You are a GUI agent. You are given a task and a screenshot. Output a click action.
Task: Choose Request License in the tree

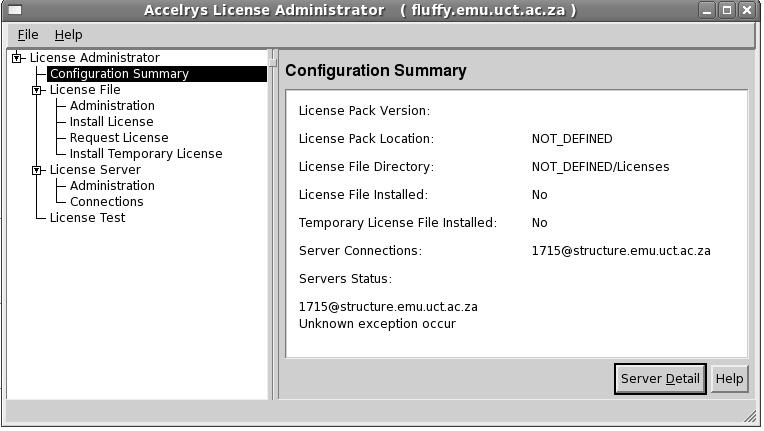[x=119, y=138]
